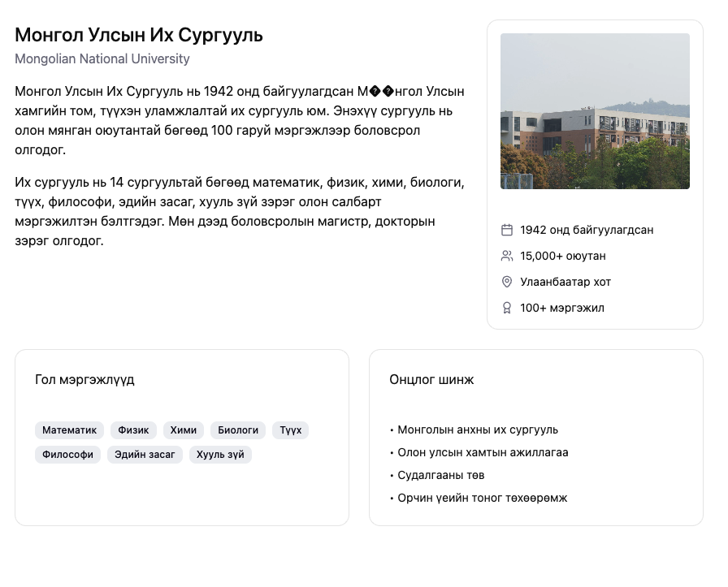Select the Философи tag

point(67,455)
